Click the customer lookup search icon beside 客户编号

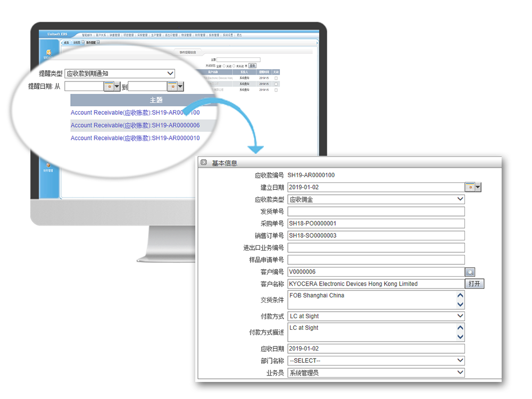(x=470, y=272)
